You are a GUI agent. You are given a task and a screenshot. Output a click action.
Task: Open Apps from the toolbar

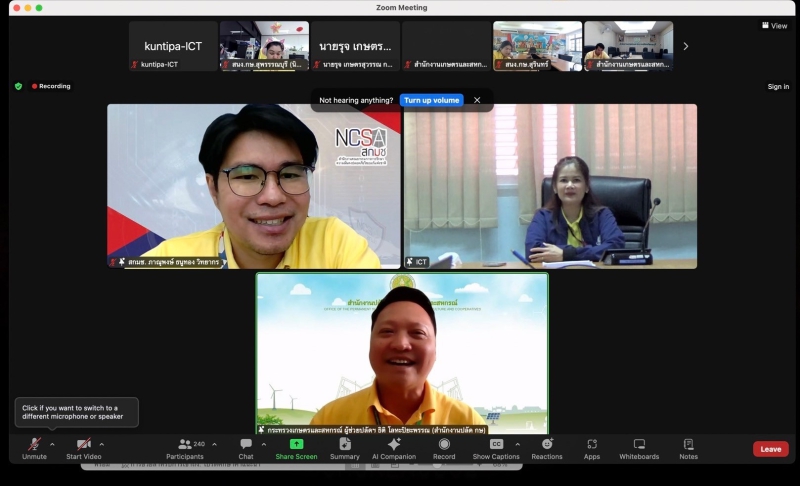(592, 449)
